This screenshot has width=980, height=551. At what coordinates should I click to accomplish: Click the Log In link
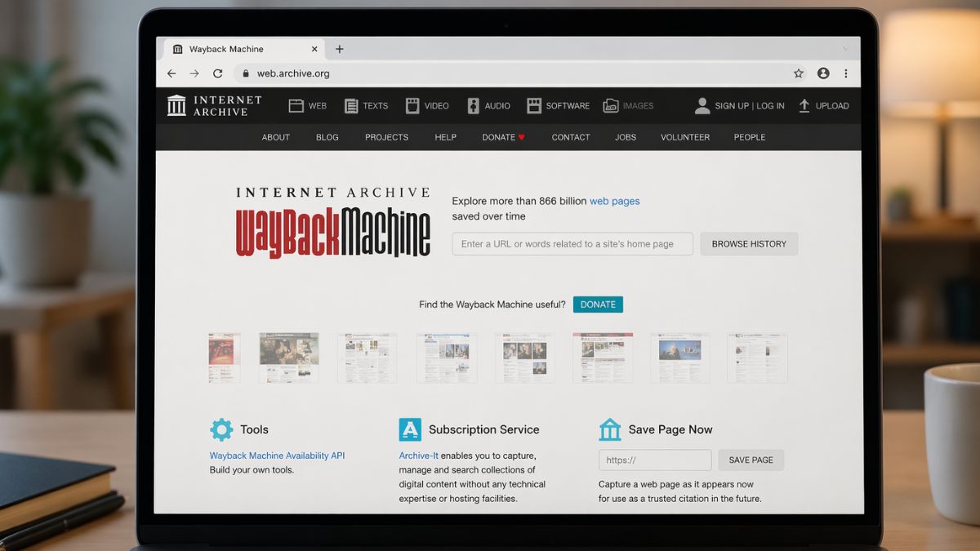(x=770, y=106)
